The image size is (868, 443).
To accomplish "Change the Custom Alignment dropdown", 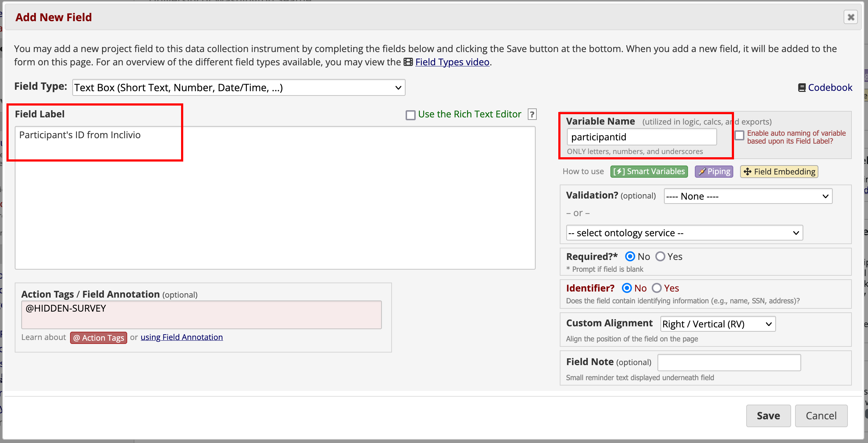I will [717, 324].
